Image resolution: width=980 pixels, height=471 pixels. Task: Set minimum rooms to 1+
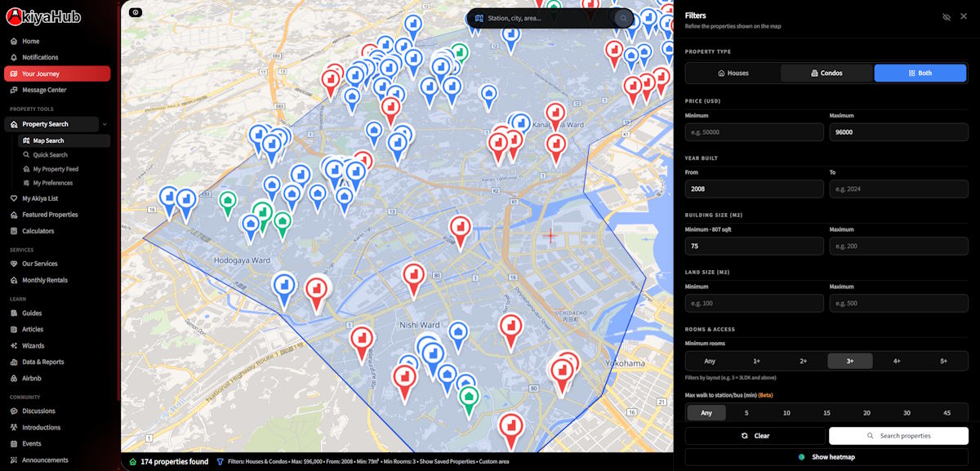coord(756,361)
